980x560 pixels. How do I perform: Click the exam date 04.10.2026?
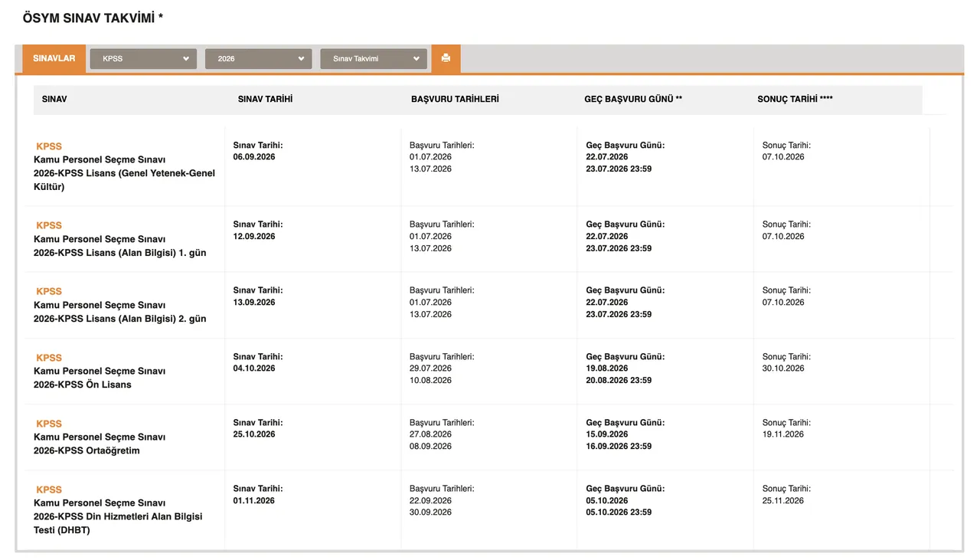coord(254,368)
